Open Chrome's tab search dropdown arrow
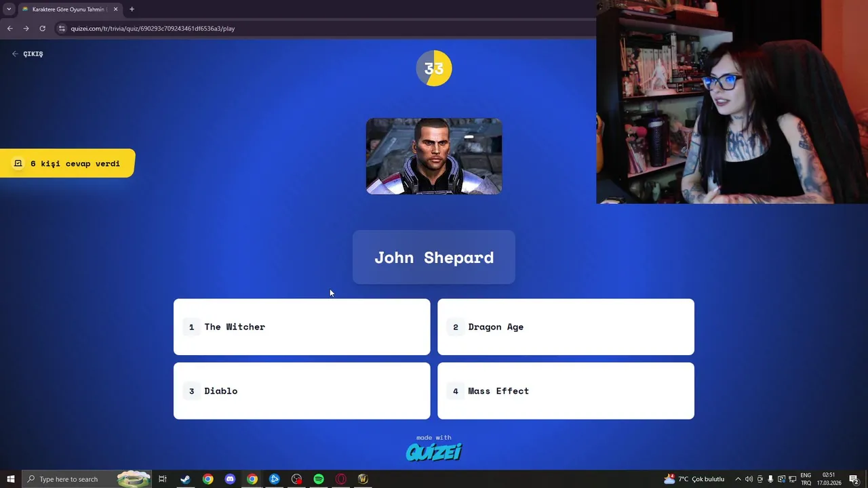 pyautogui.click(x=9, y=9)
